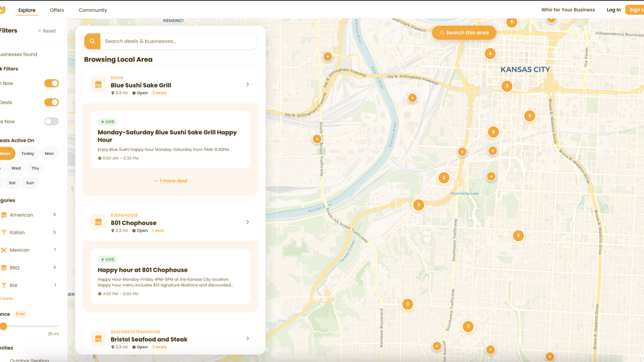Select the Mon day chip
The width and height of the screenshot is (644, 362).
[49, 154]
